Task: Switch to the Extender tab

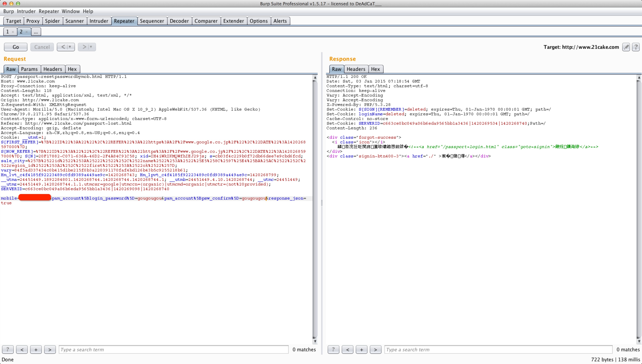Action: (234, 21)
